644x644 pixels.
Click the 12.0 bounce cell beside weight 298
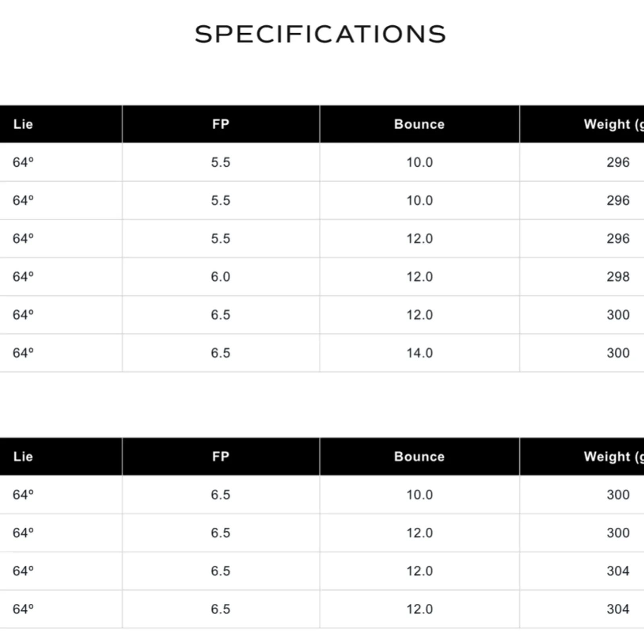coord(419,277)
